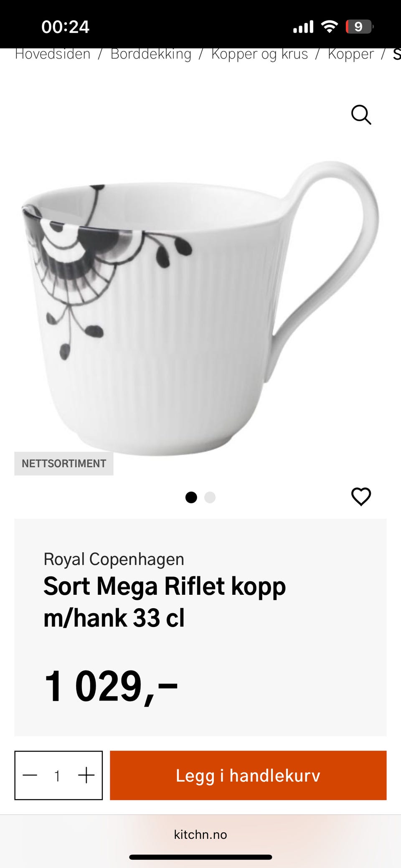
Task: Tap the 00:24 clock in status bar
Action: [66, 27]
